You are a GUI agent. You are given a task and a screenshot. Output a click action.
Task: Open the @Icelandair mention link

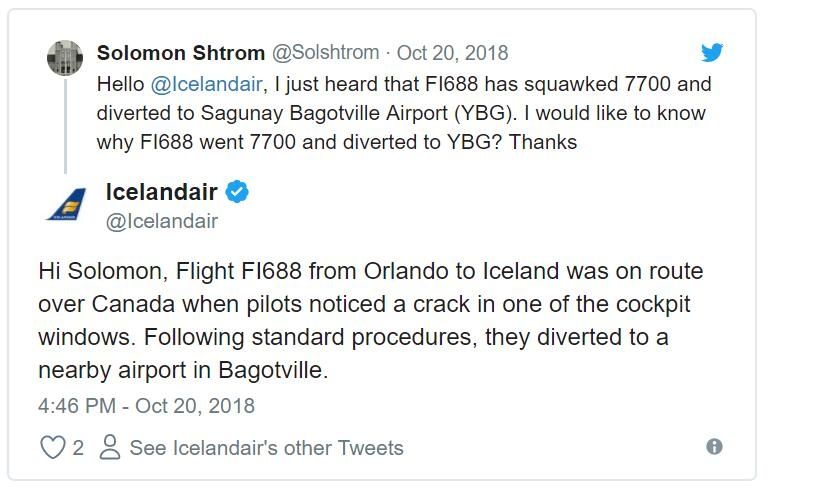click(206, 84)
